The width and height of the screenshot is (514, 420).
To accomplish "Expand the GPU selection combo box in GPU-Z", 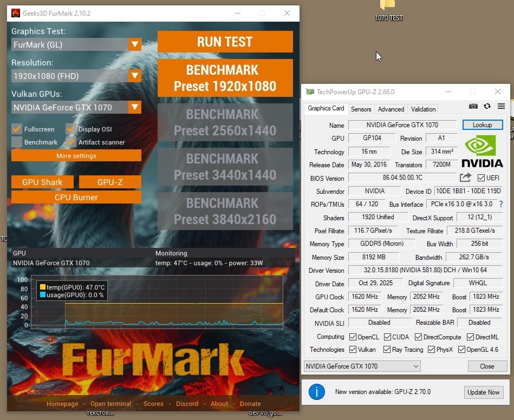I will pyautogui.click(x=362, y=366).
